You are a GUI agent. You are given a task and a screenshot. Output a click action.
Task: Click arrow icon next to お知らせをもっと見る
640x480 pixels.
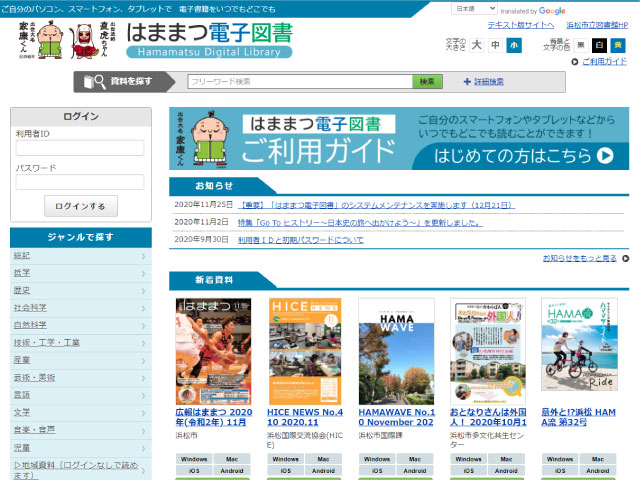(625, 258)
